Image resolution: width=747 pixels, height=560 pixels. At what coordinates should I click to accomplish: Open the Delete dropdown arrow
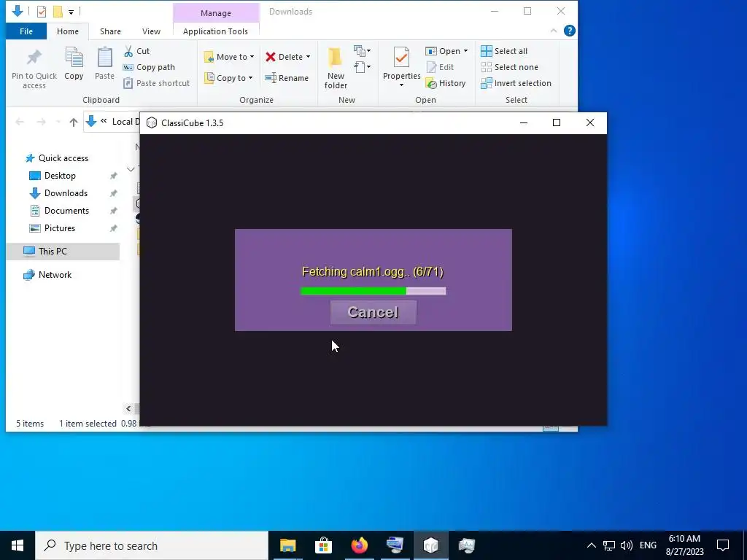[x=309, y=57]
